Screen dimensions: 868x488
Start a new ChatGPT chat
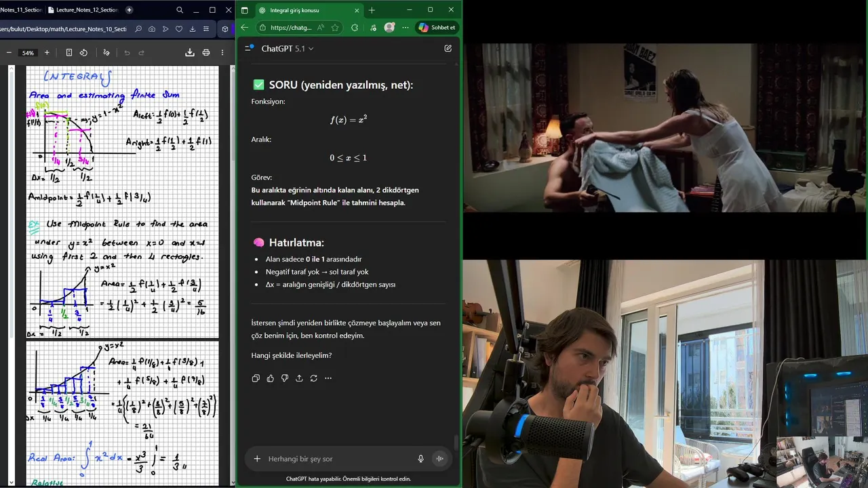click(448, 49)
